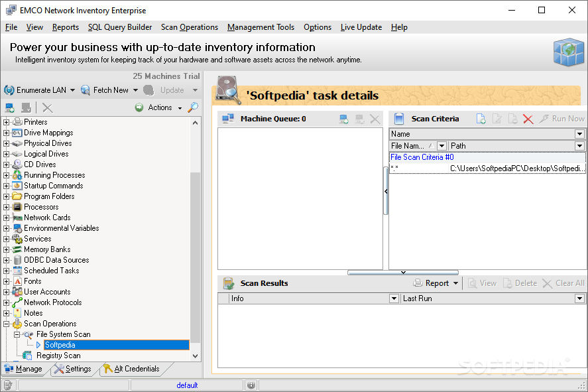Click the Printers tree icon

coord(17,122)
